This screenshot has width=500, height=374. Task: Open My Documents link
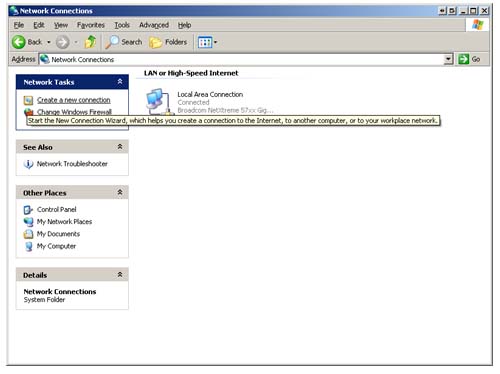click(58, 234)
